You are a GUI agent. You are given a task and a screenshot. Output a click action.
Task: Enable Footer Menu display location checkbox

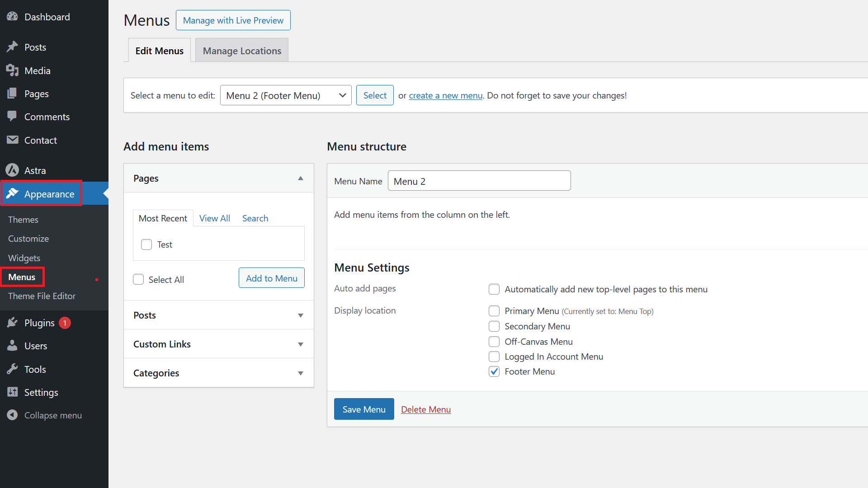[494, 371]
